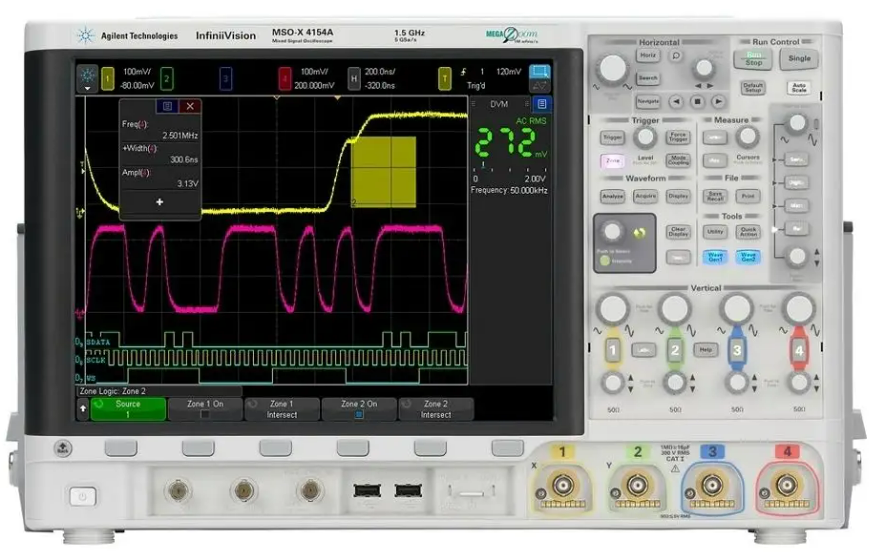This screenshot has height=559, width=880.
Task: Activate the blue zoom-box rectangle icon
Action: pos(540,71)
